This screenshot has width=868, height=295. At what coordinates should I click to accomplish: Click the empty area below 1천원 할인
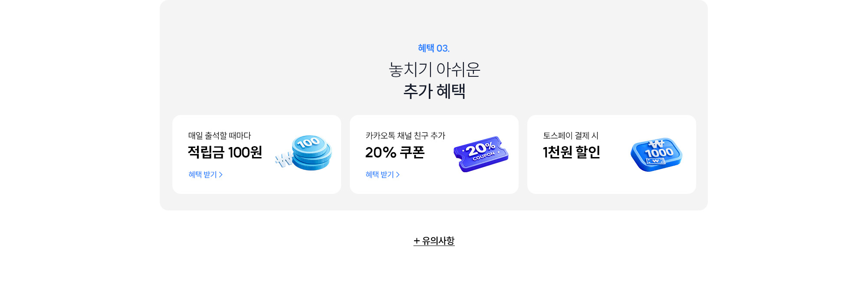(573, 178)
